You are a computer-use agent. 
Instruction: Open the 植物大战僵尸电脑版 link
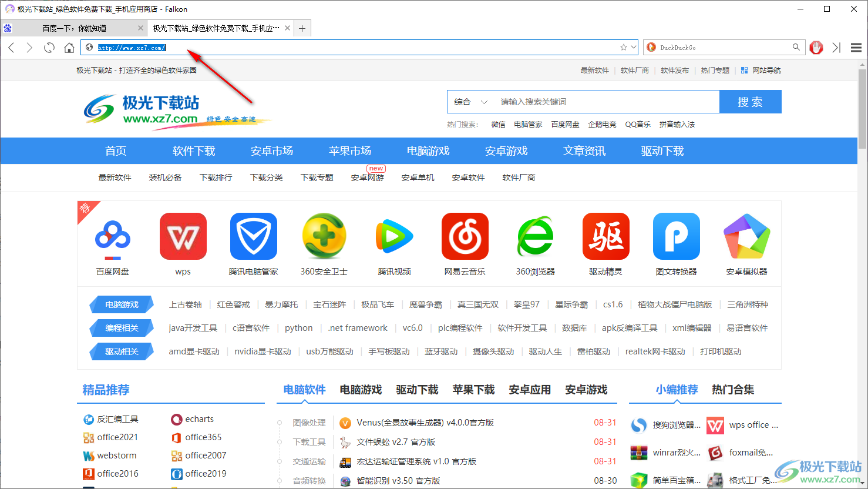(x=675, y=304)
